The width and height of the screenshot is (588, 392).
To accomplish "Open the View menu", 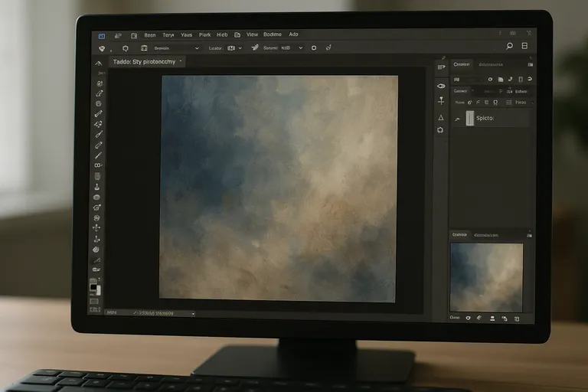I will point(252,34).
